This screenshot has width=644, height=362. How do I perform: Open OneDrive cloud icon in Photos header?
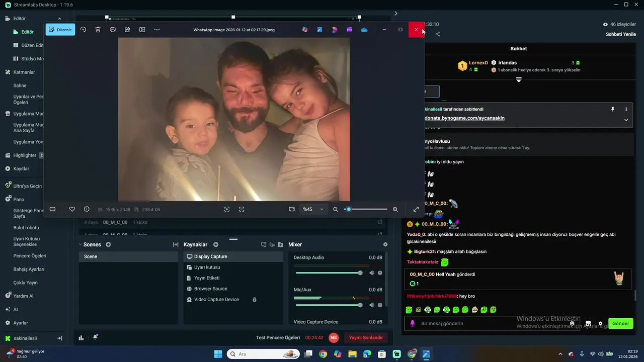364,30
